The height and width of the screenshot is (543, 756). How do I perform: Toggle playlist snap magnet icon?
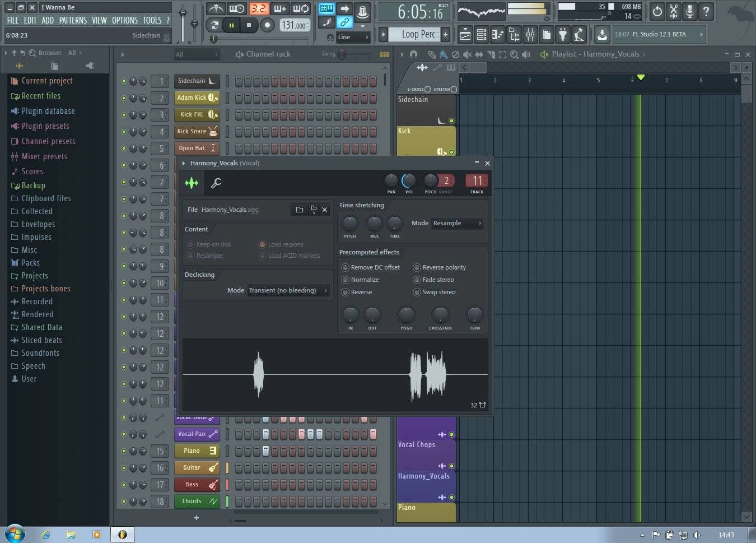point(413,54)
